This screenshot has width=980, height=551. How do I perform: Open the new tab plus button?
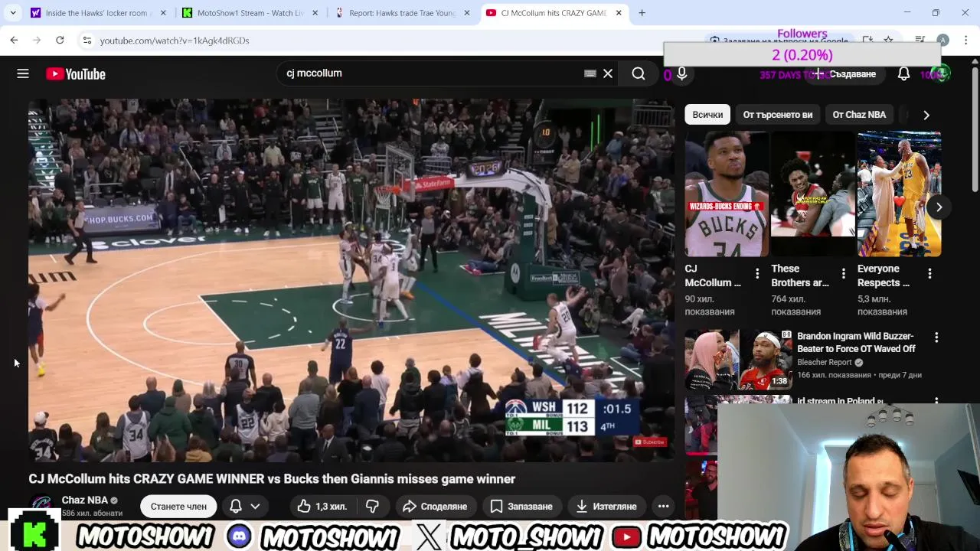pyautogui.click(x=642, y=13)
